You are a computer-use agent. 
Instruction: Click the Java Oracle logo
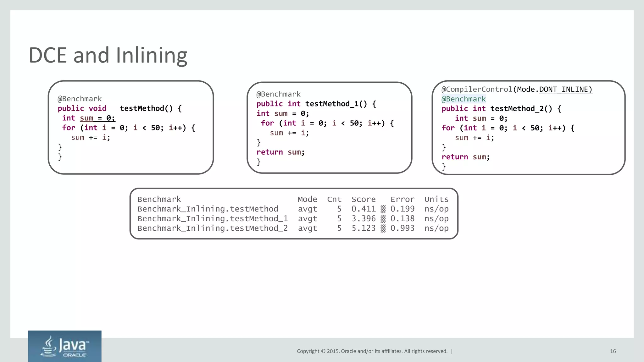coord(64,346)
